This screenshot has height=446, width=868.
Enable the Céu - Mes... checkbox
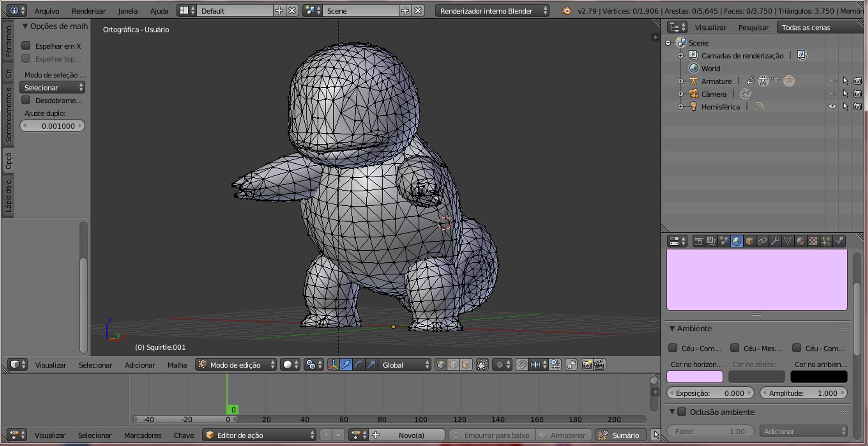coord(735,348)
